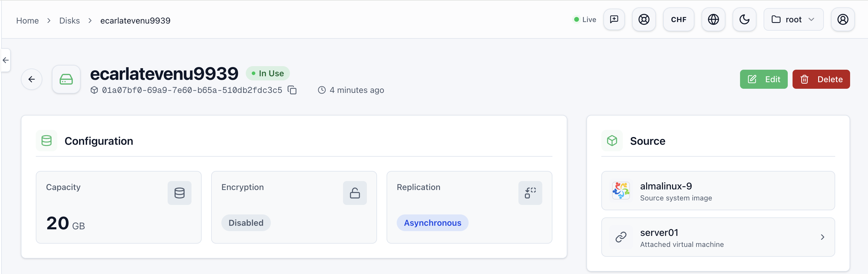868x274 pixels.
Task: Expand the root project dropdown
Action: (793, 20)
